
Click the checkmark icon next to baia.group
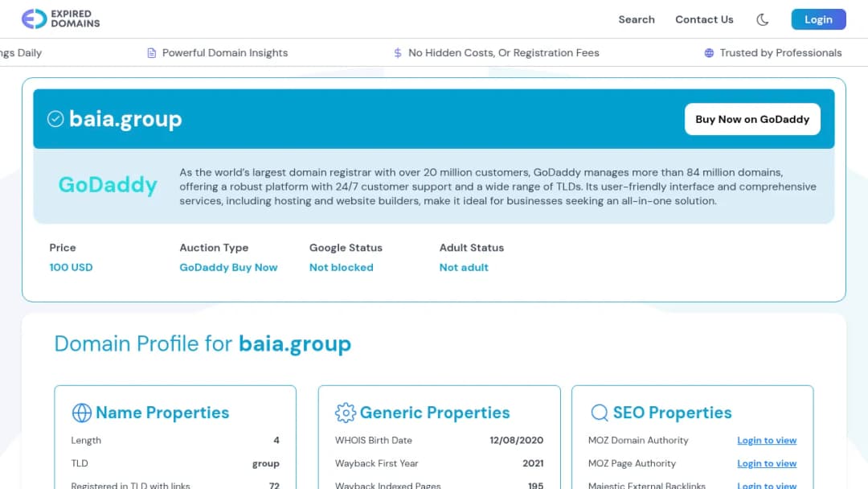tap(55, 119)
